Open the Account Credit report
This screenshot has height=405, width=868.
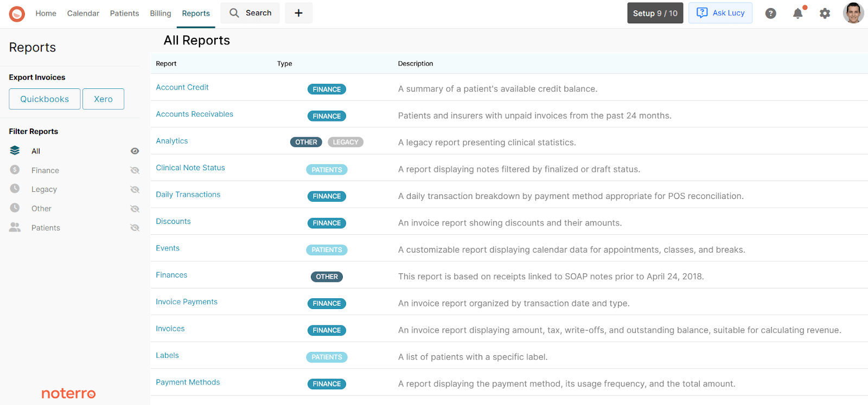[x=182, y=87]
